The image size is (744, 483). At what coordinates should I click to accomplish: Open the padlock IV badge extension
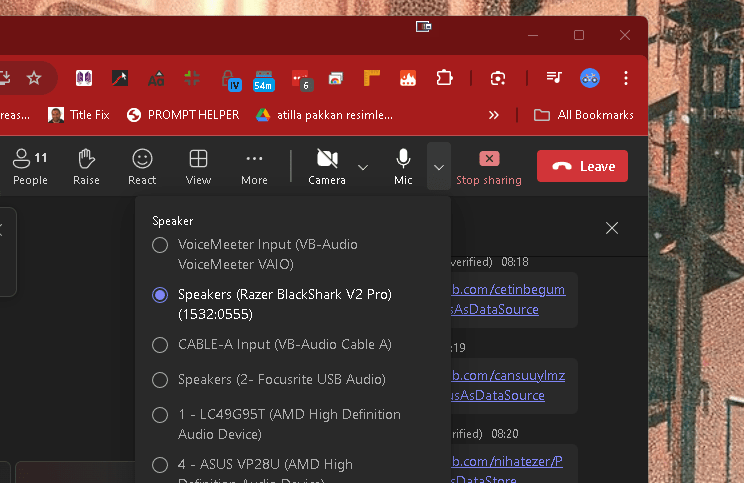tap(230, 80)
